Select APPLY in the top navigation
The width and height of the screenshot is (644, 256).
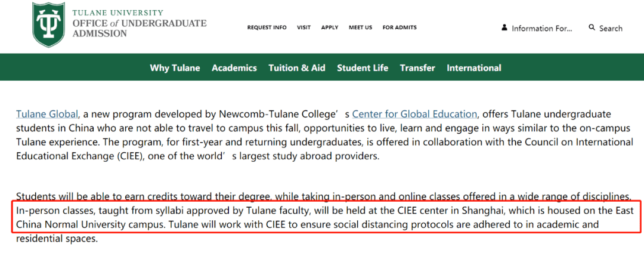(330, 27)
